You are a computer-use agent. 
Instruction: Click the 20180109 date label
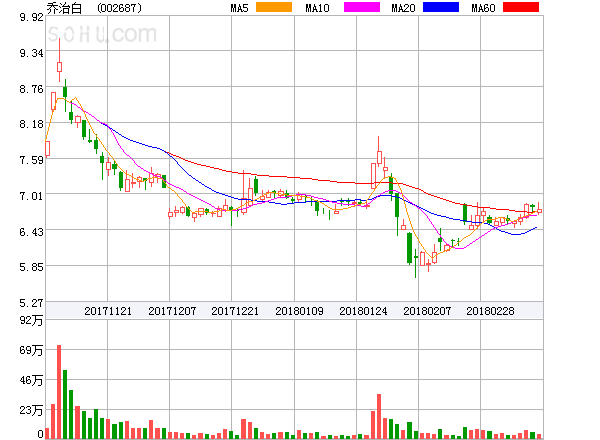pyautogui.click(x=299, y=311)
